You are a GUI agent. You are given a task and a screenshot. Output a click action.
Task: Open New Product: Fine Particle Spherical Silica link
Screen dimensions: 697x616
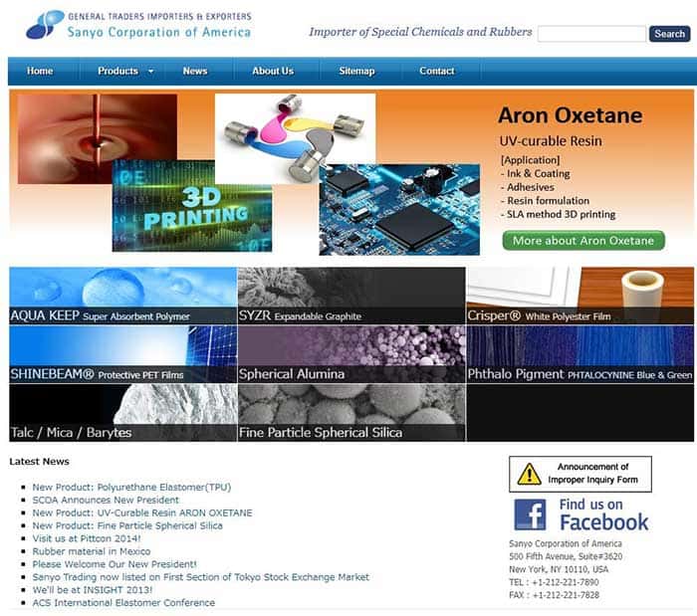click(x=127, y=525)
